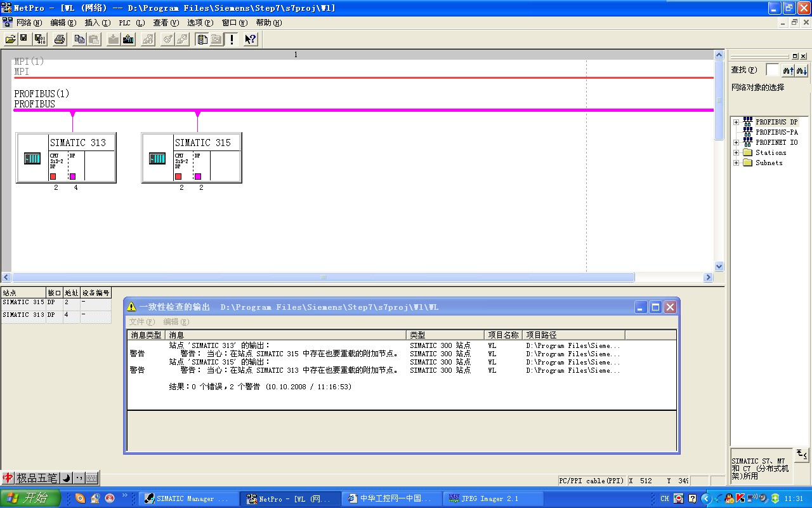812x508 pixels.
Task: Expand the PROFIBUS DP tree node
Action: 736,122
